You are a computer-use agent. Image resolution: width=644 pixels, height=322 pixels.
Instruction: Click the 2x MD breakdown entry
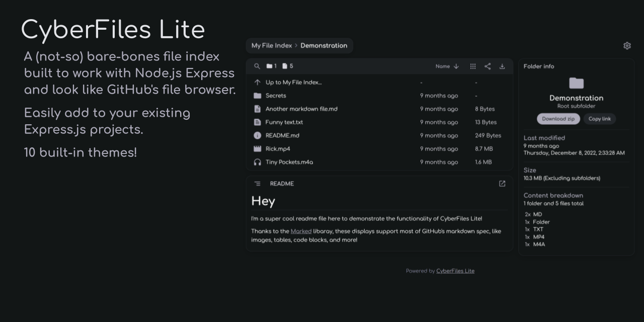[x=533, y=214]
